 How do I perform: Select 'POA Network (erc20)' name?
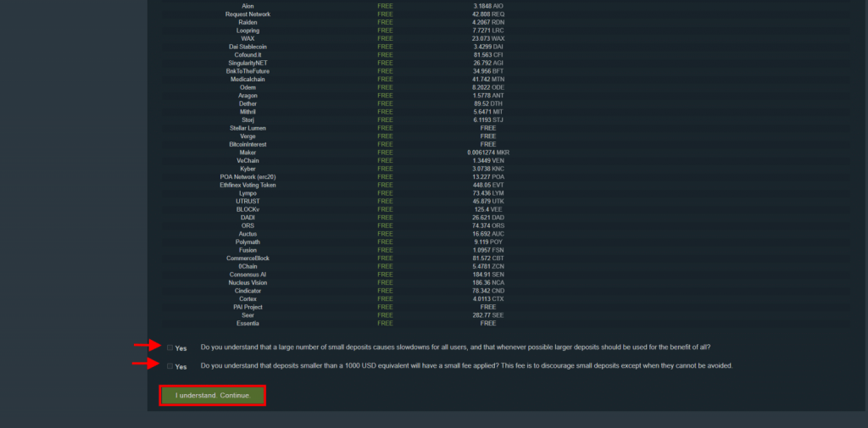pyautogui.click(x=248, y=176)
